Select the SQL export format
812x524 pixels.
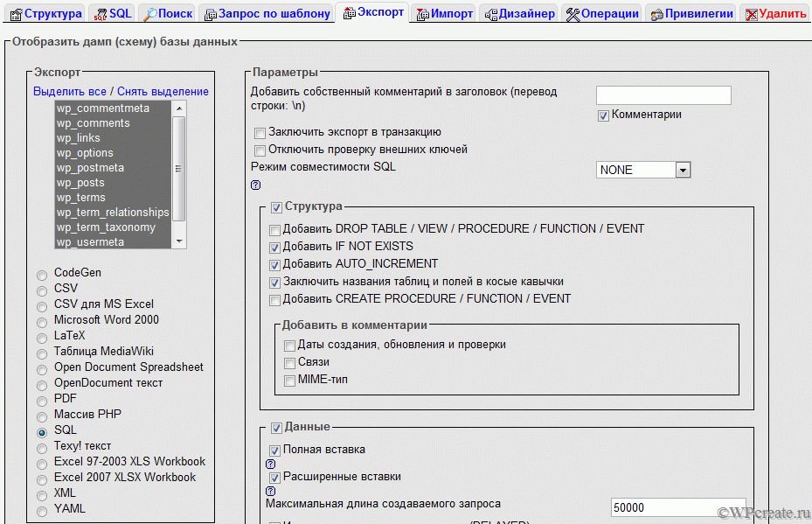(x=42, y=433)
